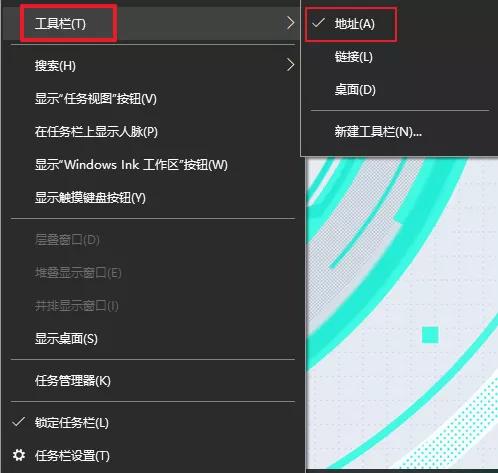Viewport: 498px width, 473px height.
Task: Choose 显示桌面(S) from the menu
Action: (153, 339)
